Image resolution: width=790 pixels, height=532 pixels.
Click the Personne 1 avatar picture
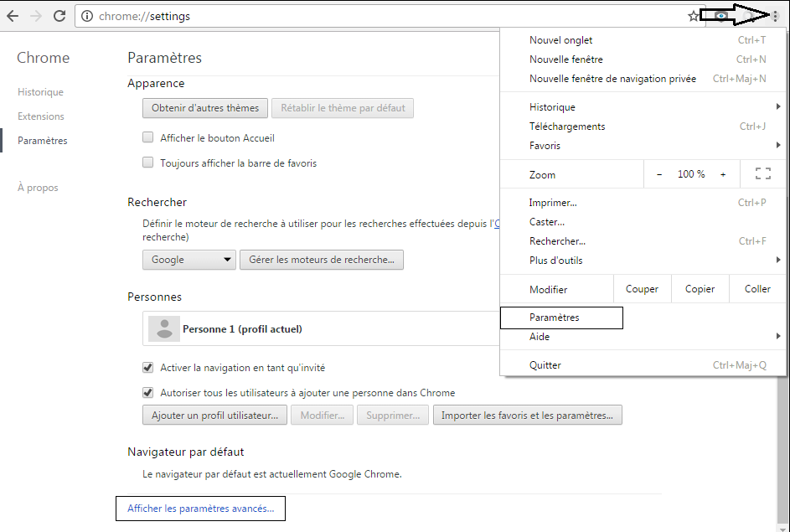point(163,329)
